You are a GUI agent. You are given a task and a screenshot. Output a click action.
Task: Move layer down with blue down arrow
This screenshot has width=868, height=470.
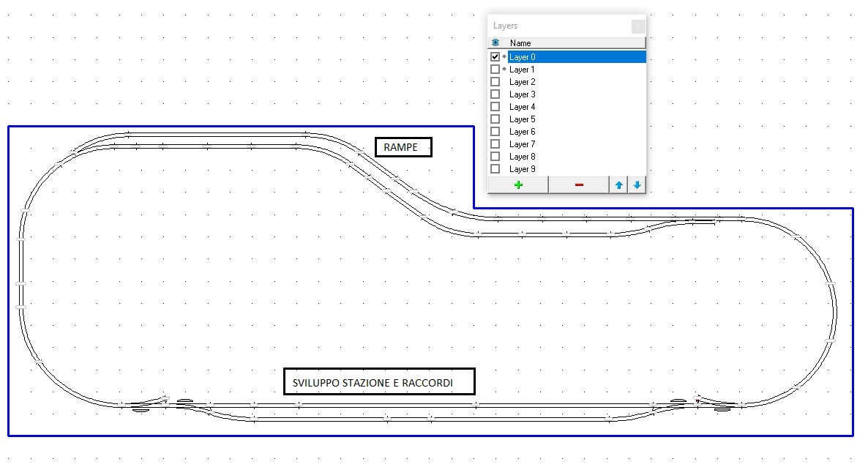point(637,185)
